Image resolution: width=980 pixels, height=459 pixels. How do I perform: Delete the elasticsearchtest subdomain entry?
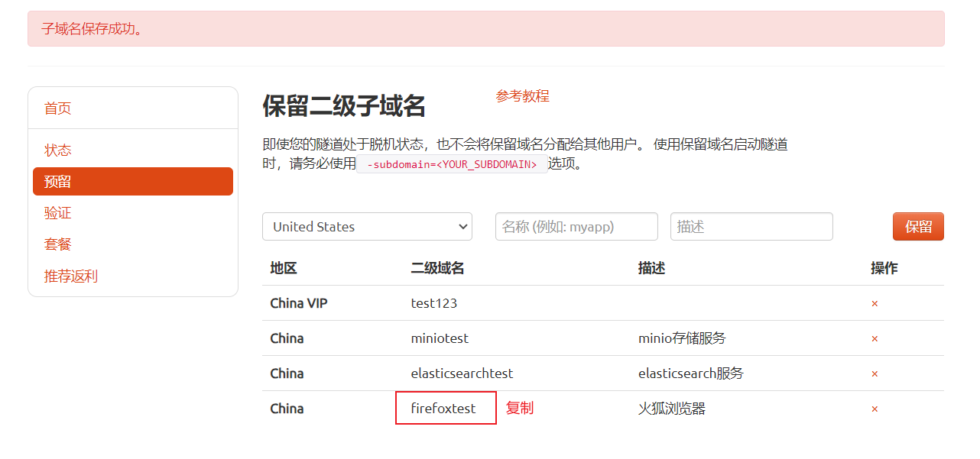[x=875, y=374]
